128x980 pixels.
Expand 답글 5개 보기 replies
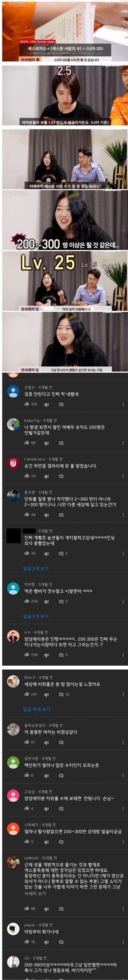point(36,616)
